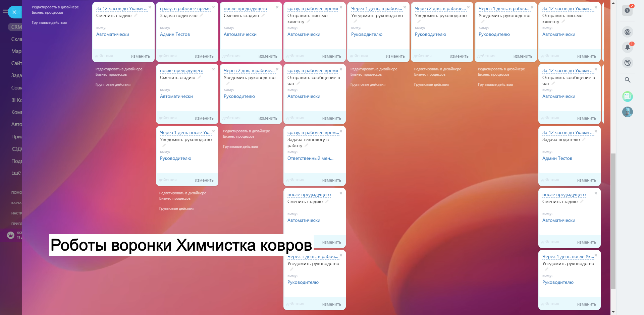Click 'изменить' on 'сразу' robot 'Отправить сообщение в чат'
This screenshot has height=315, width=644.
pyautogui.click(x=331, y=118)
